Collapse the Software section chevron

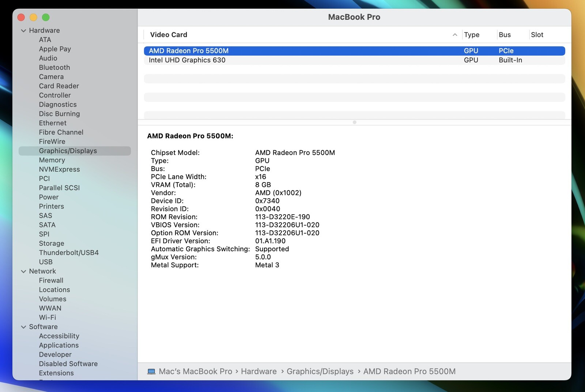[x=24, y=327]
